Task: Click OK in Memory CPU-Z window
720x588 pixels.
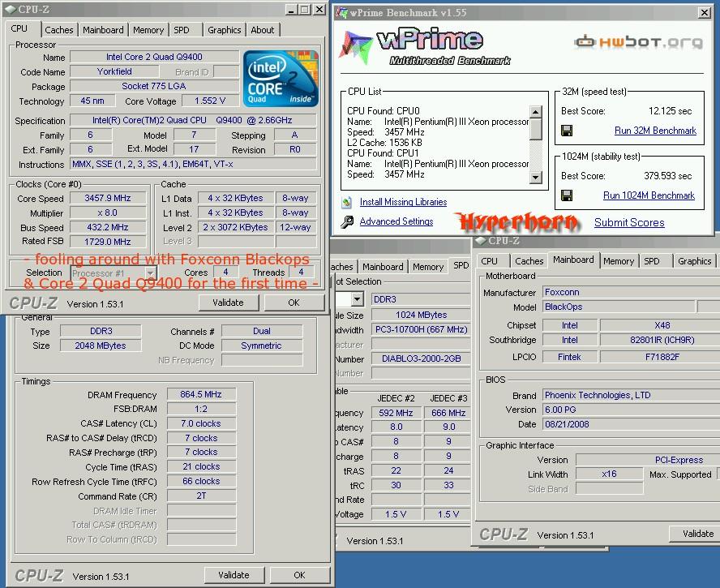Action: coord(299,575)
